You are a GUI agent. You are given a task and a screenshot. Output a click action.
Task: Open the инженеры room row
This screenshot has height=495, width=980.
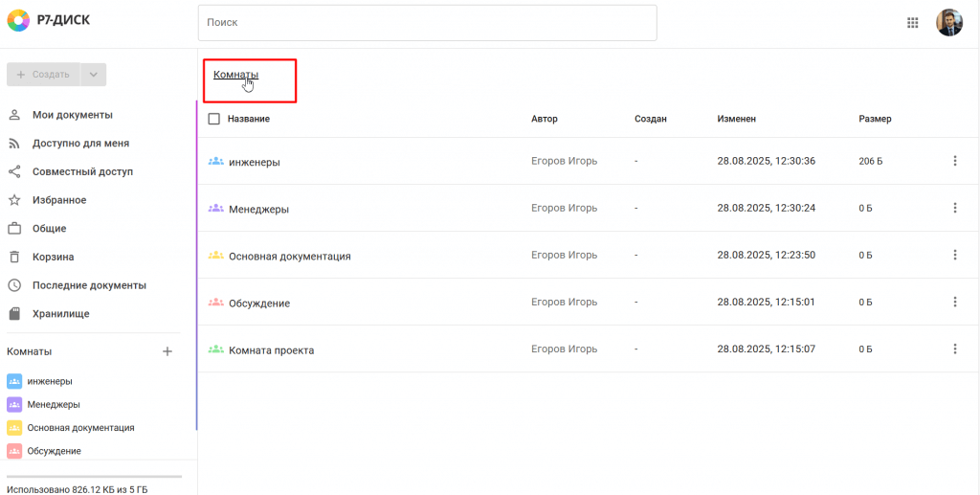point(589,161)
